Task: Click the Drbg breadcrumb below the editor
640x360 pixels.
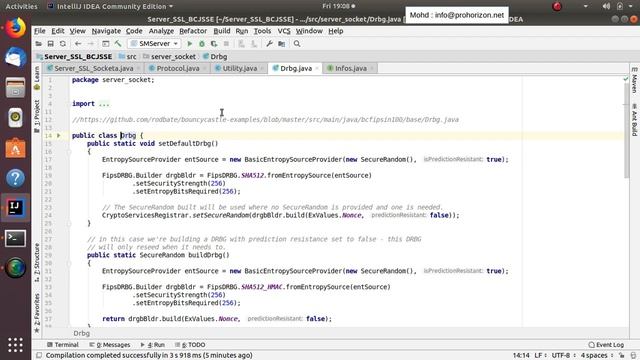Action: (x=81, y=333)
